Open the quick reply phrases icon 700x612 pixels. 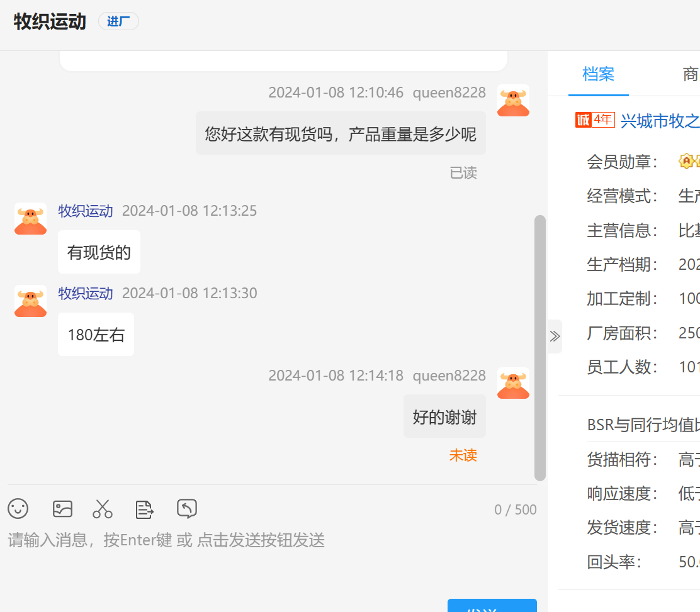click(145, 509)
